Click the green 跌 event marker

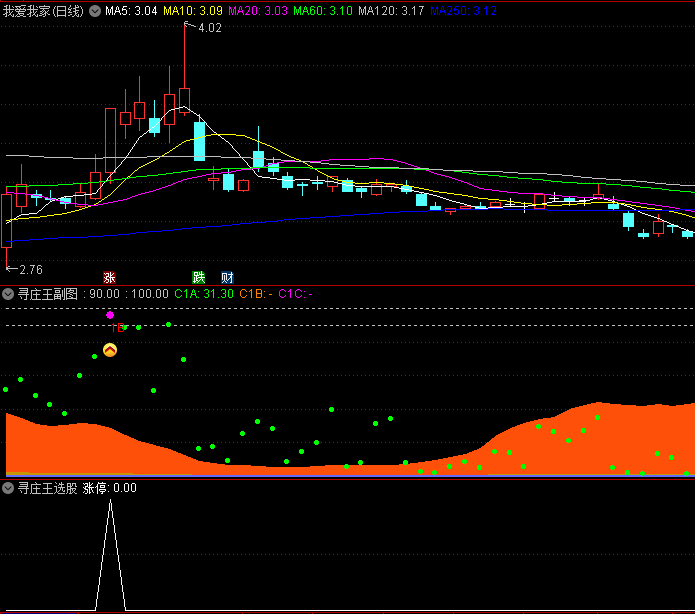(198, 277)
